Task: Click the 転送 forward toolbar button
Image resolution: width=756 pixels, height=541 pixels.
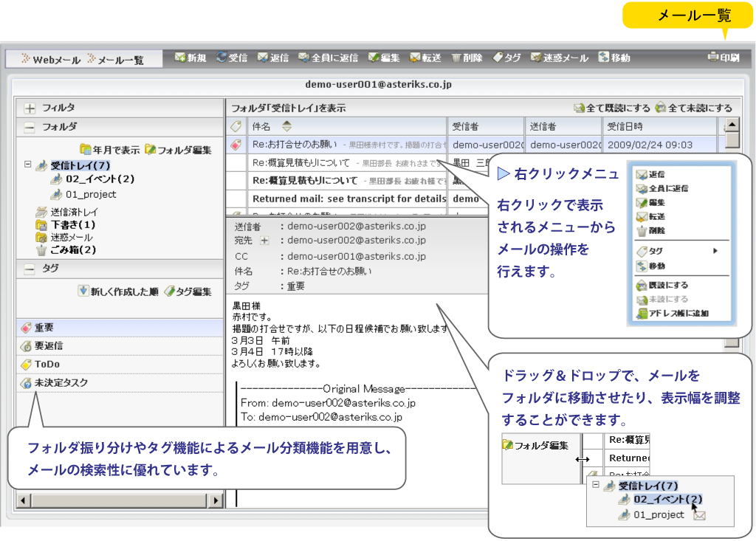Action: [425, 58]
